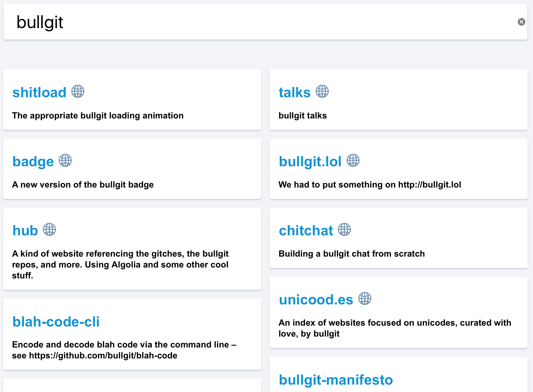Viewport: 533px width, 392px height.
Task: Click the blah-code-cli description text
Action: 124,350
